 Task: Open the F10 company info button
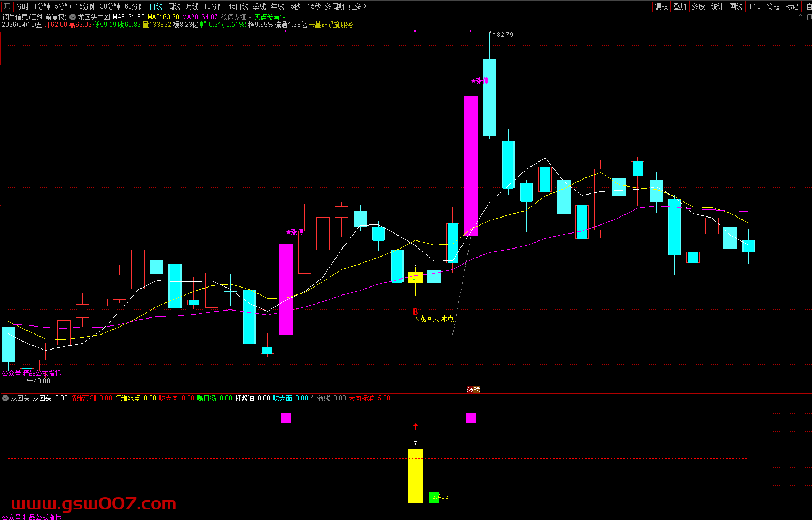[x=754, y=6]
